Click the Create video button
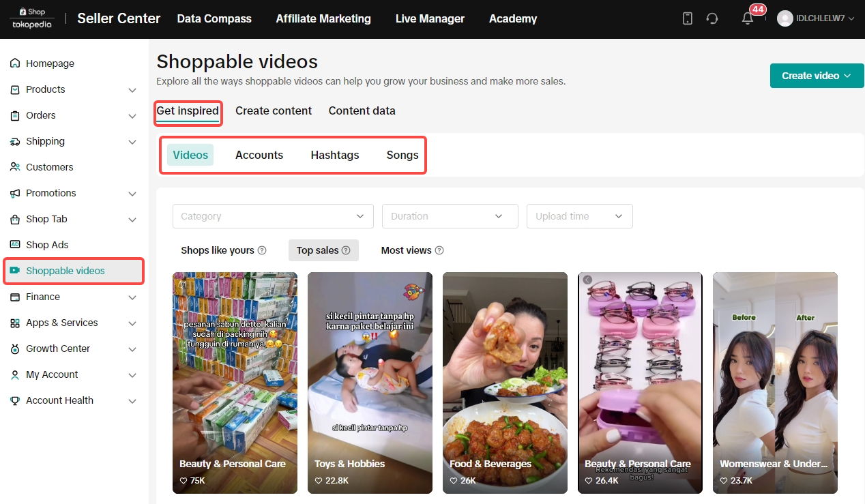 [817, 76]
